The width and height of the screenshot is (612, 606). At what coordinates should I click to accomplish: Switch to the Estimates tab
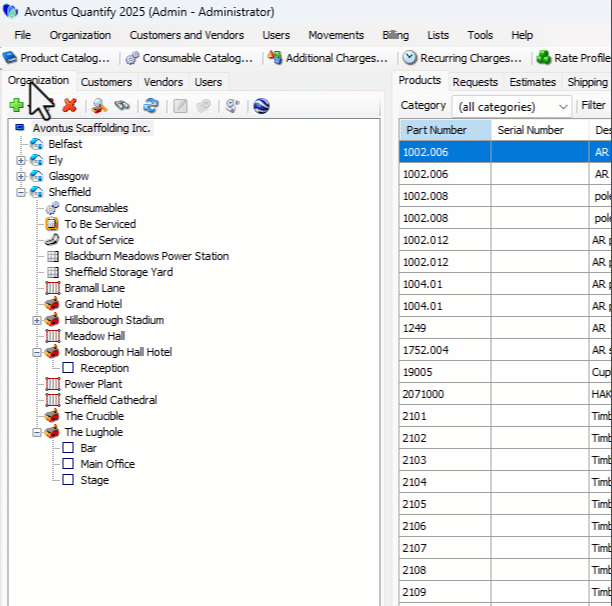(x=532, y=82)
